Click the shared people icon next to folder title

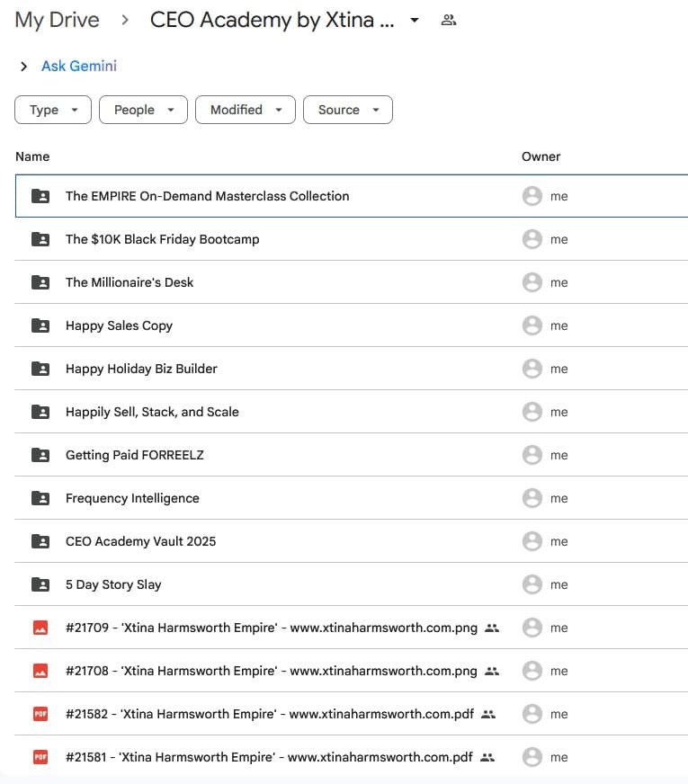tap(448, 21)
